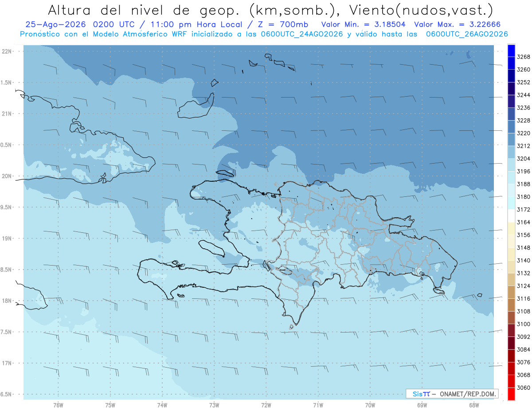Click the longitude label 69W
Screen dimensions: 532x411
[x=422, y=405]
